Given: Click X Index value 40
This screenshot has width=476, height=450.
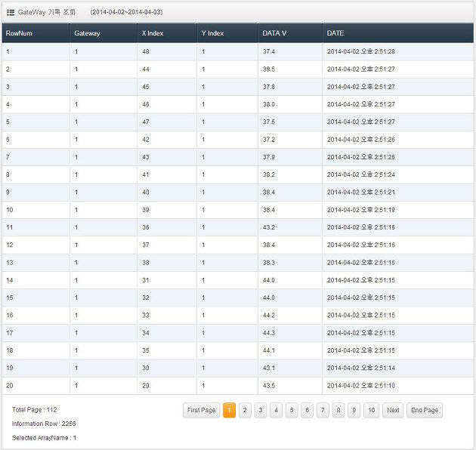Looking at the screenshot, I should point(146,193).
